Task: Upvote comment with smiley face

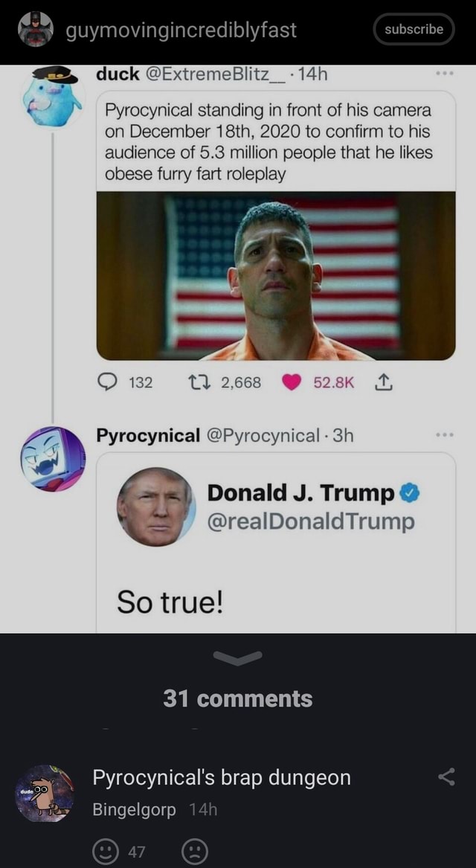Action: click(x=105, y=852)
